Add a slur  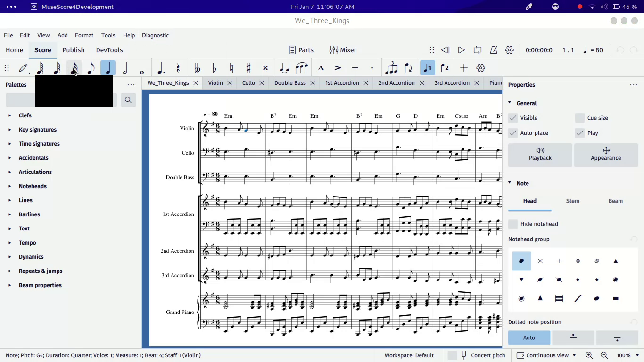coord(301,68)
